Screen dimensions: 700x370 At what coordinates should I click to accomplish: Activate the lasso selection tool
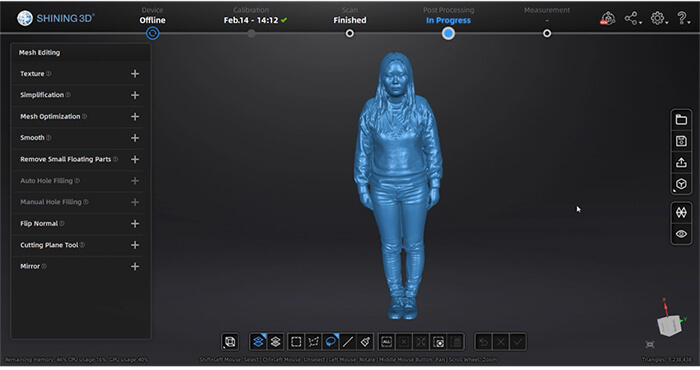point(331,342)
